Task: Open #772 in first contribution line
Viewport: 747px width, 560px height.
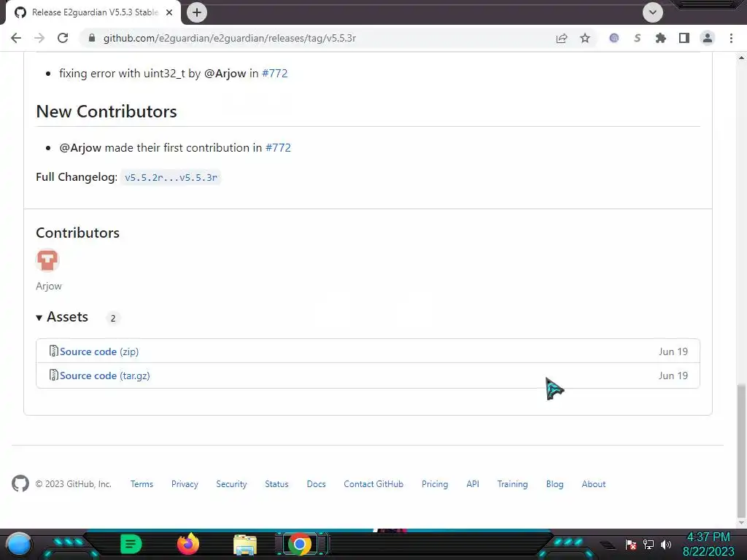Action: tap(278, 147)
